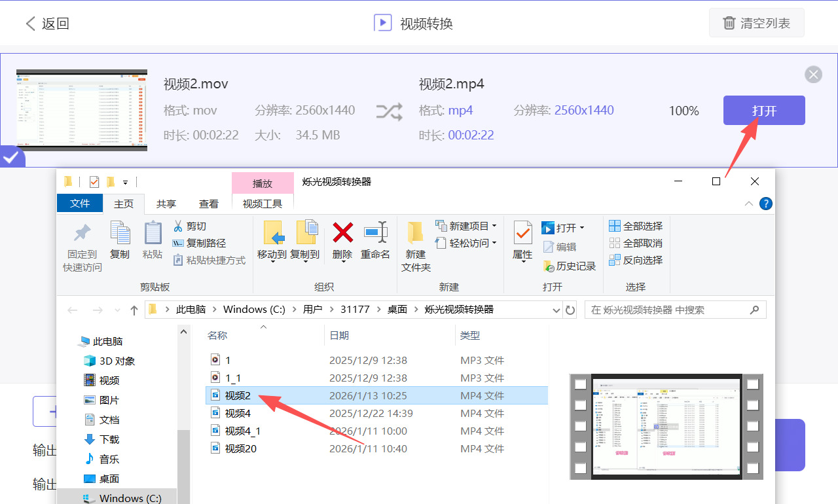Switch to the 查看 tab
Screen dimensions: 838x504
(208, 204)
